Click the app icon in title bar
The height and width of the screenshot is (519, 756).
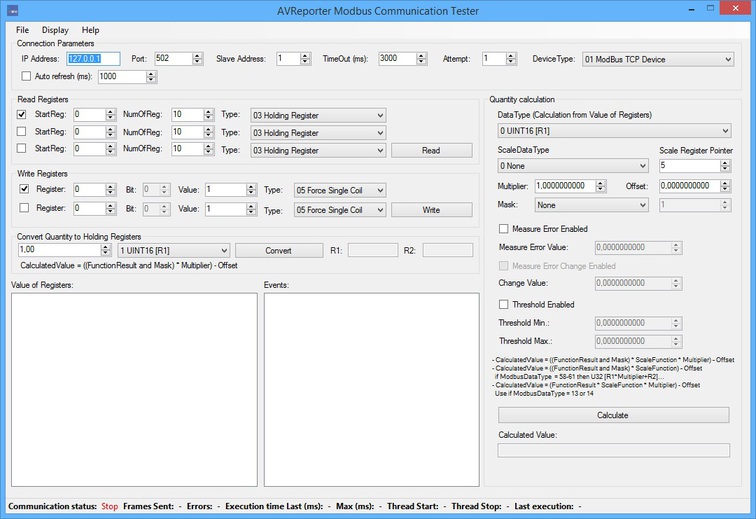13,10
